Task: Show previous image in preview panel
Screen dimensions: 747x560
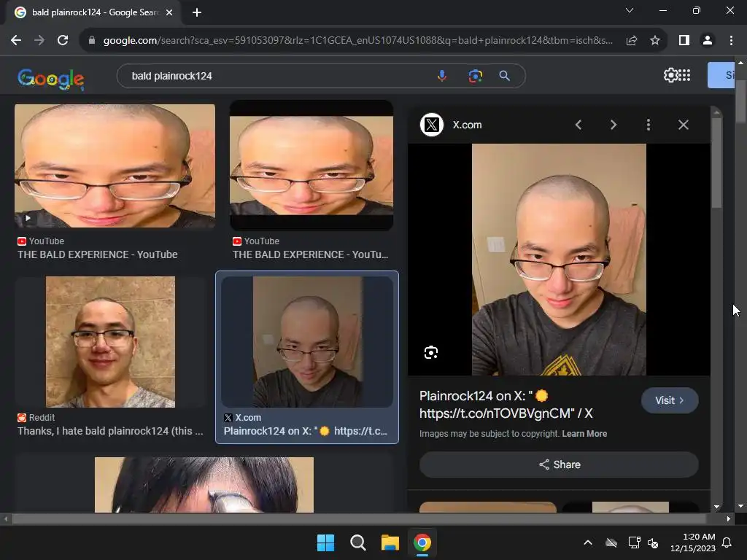Action: point(578,125)
